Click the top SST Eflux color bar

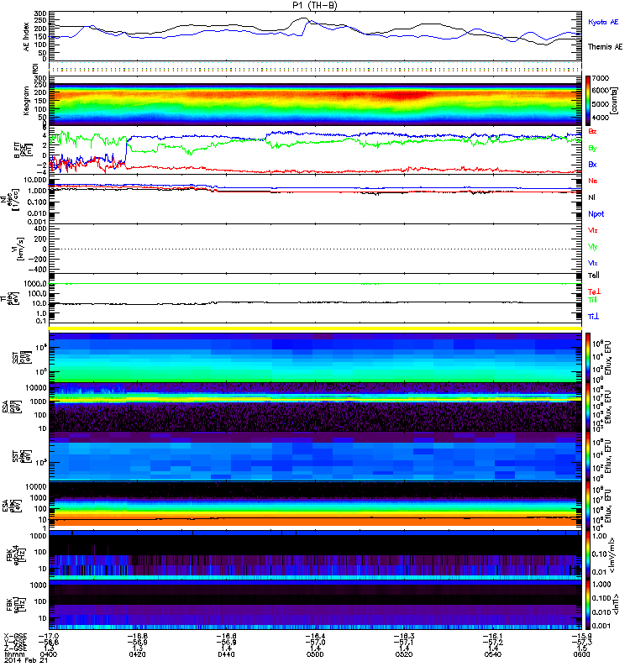[588, 355]
